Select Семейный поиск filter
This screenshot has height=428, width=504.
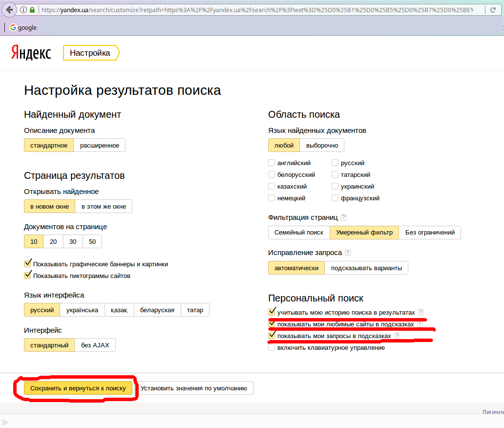[x=299, y=233]
